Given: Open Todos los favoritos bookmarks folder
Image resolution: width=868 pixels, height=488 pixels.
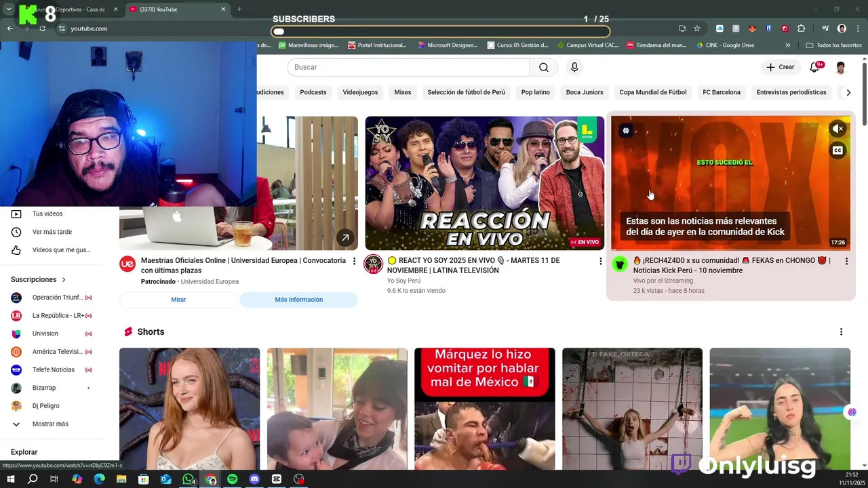Looking at the screenshot, I should (x=833, y=45).
